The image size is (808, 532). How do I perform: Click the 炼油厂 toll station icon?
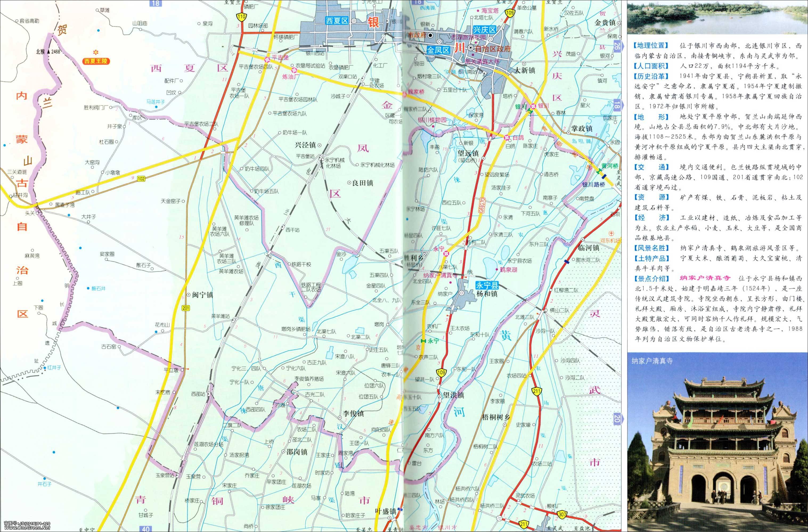click(x=295, y=71)
